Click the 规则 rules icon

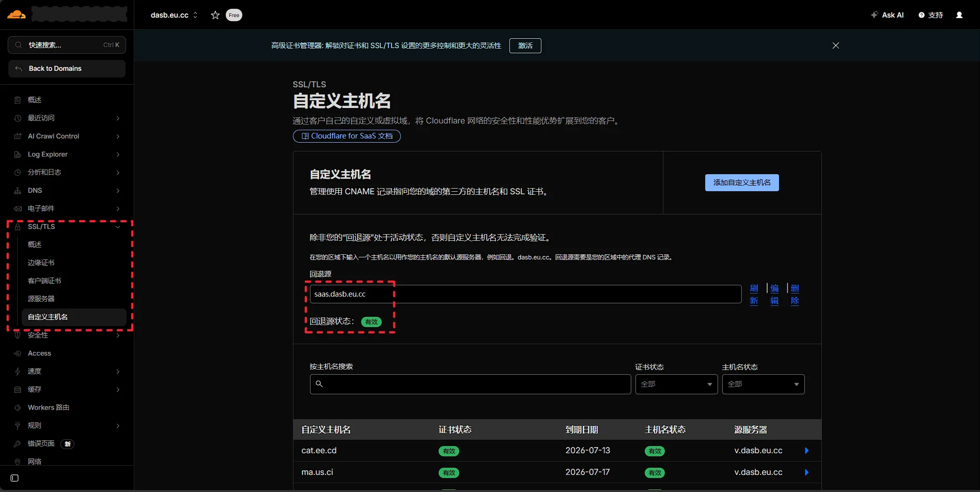(x=18, y=425)
